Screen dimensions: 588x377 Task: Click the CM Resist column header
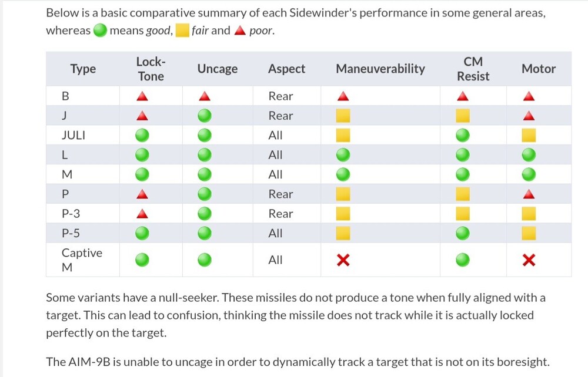[x=473, y=69]
